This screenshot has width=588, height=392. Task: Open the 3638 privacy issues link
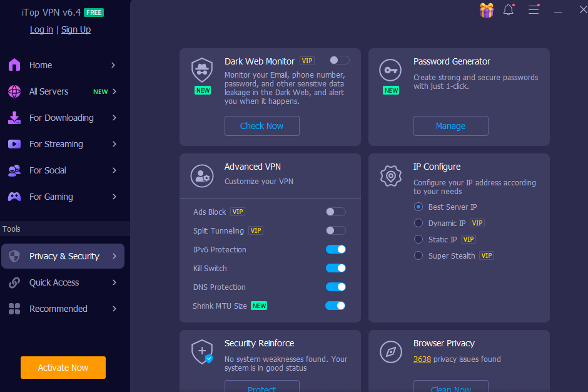pyautogui.click(x=422, y=359)
